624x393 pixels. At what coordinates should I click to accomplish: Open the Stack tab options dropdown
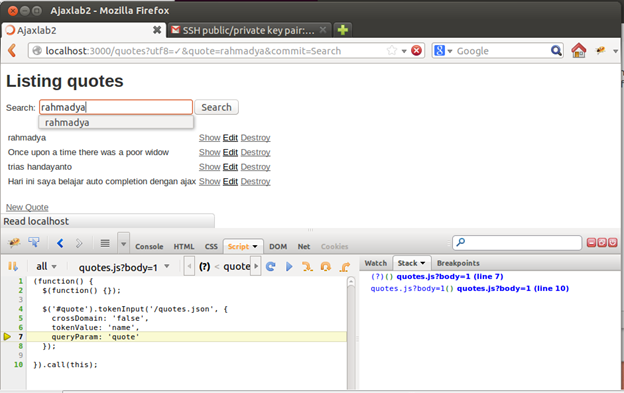423,263
